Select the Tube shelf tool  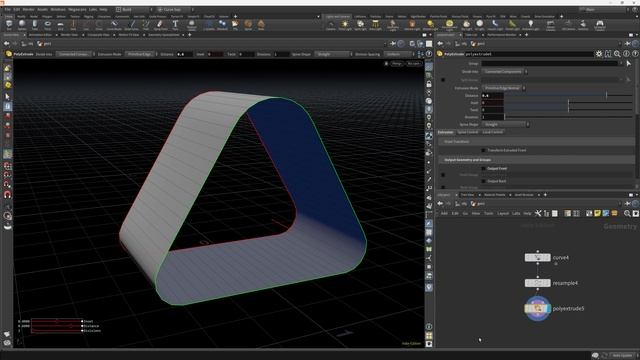point(35,25)
